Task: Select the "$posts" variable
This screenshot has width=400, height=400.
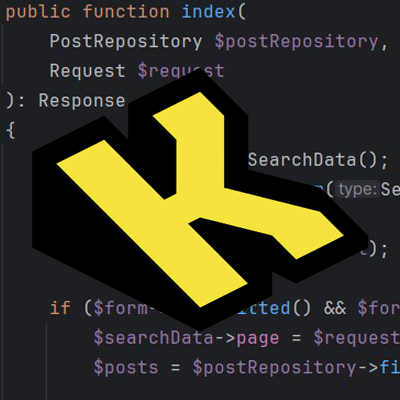Action: (x=126, y=368)
